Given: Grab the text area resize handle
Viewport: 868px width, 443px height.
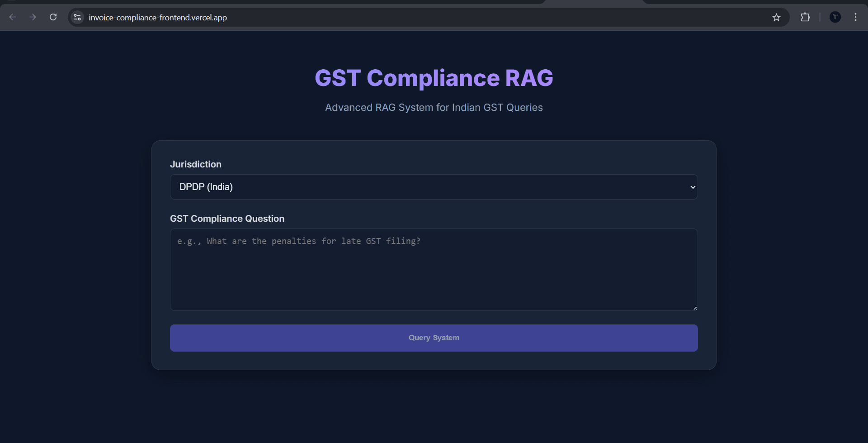Looking at the screenshot, I should pyautogui.click(x=695, y=308).
